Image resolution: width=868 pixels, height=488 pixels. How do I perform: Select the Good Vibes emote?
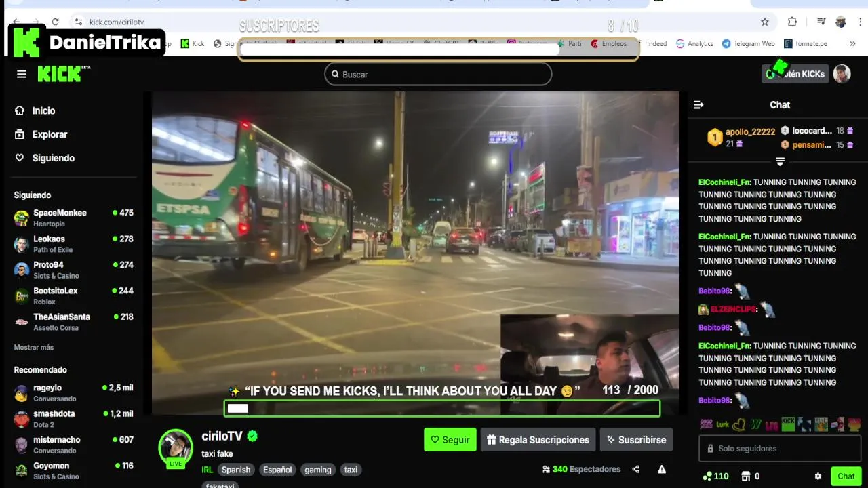(x=706, y=424)
